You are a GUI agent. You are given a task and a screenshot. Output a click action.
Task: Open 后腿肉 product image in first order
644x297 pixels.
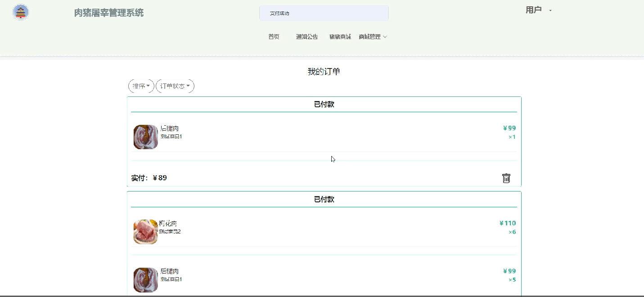pyautogui.click(x=146, y=137)
